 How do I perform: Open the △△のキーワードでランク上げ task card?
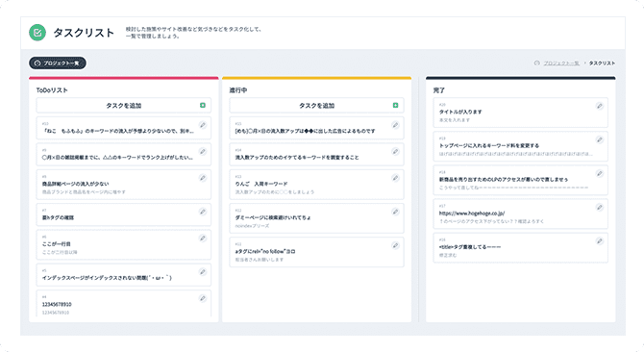pyautogui.click(x=124, y=155)
